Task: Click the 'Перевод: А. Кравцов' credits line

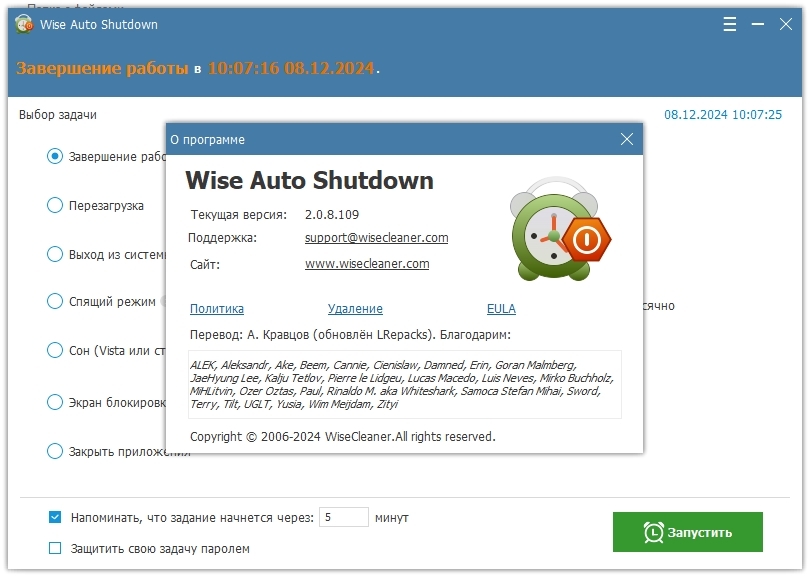Action: click(350, 335)
